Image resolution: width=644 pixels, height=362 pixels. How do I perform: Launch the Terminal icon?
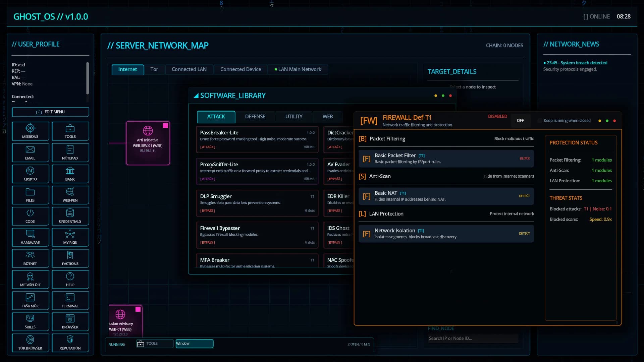click(x=70, y=300)
